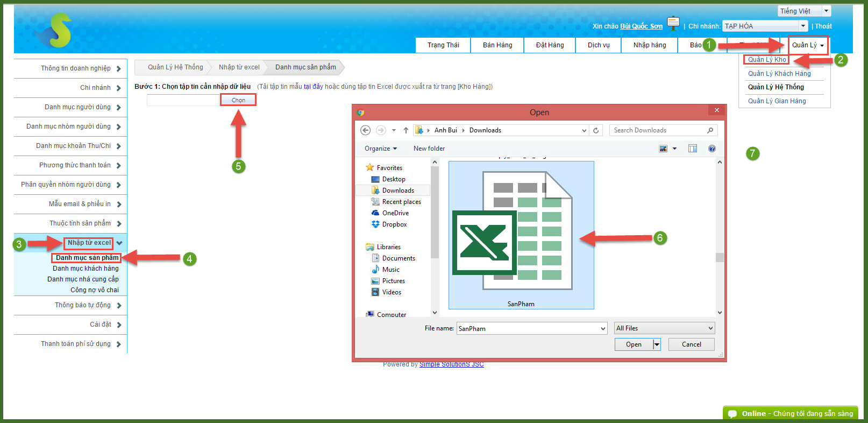Viewport: 868px width, 423px height.
Task: Select the SanPham Excel file thumbnail
Action: (521, 235)
